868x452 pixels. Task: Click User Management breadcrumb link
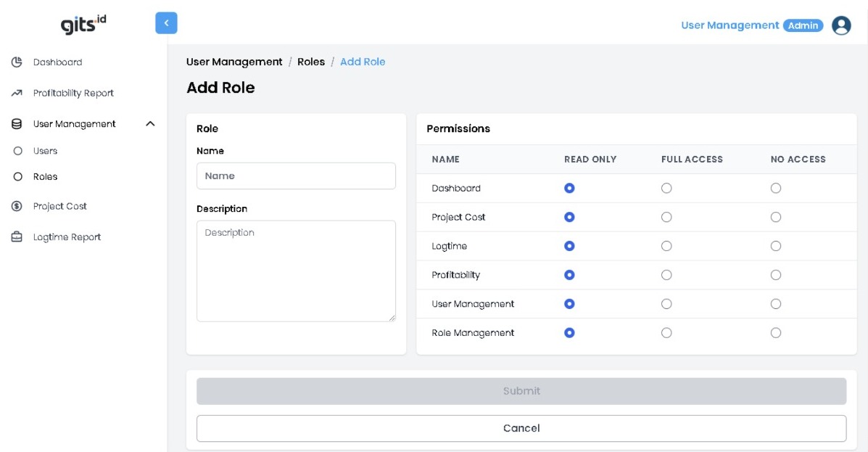(x=234, y=62)
